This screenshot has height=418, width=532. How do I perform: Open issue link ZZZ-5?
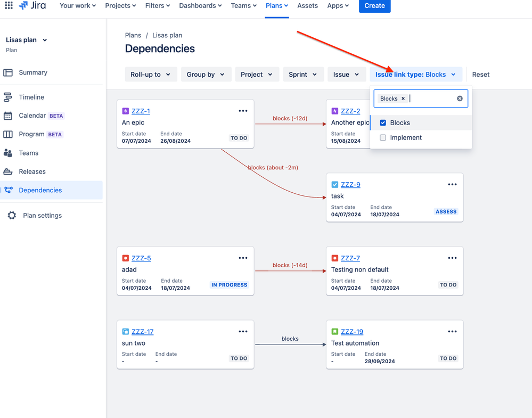[x=141, y=258]
